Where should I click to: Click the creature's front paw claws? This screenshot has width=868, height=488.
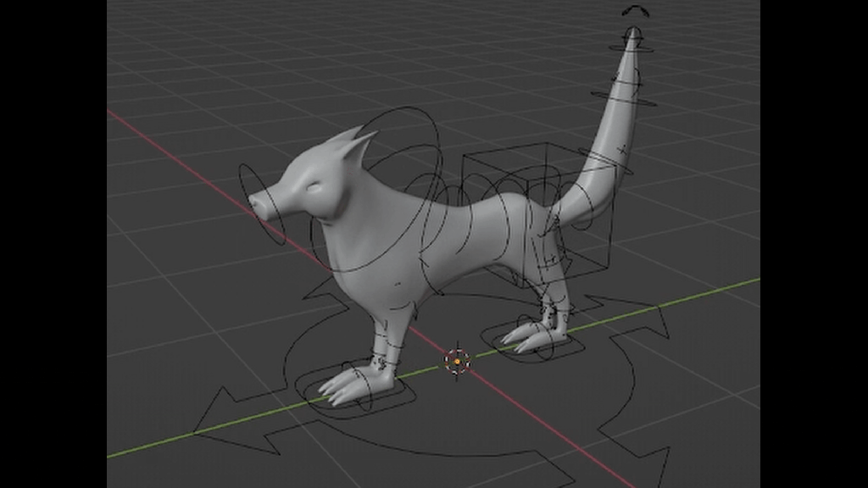(341, 388)
